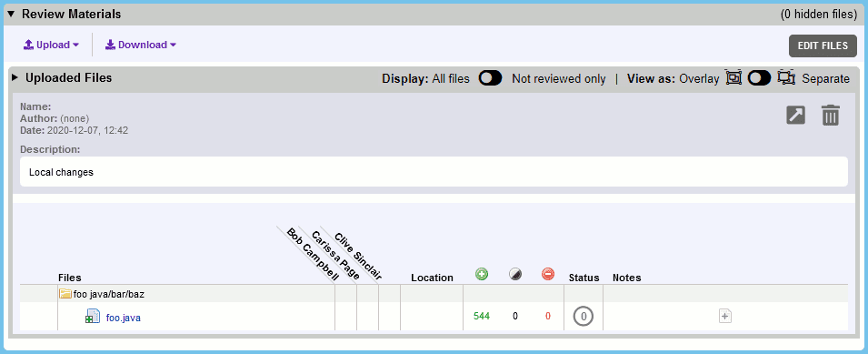868x354 pixels.
Task: Open upload in new window arrow icon
Action: point(796,116)
